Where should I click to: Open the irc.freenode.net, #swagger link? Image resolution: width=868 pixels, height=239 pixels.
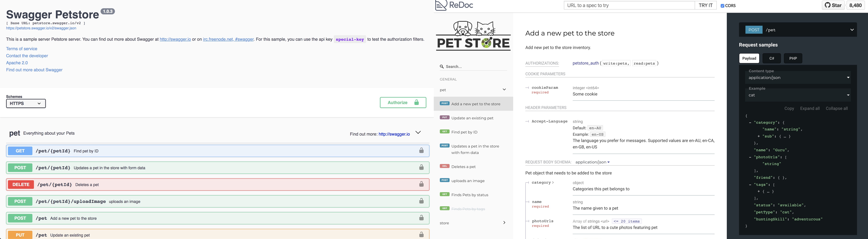click(x=228, y=39)
